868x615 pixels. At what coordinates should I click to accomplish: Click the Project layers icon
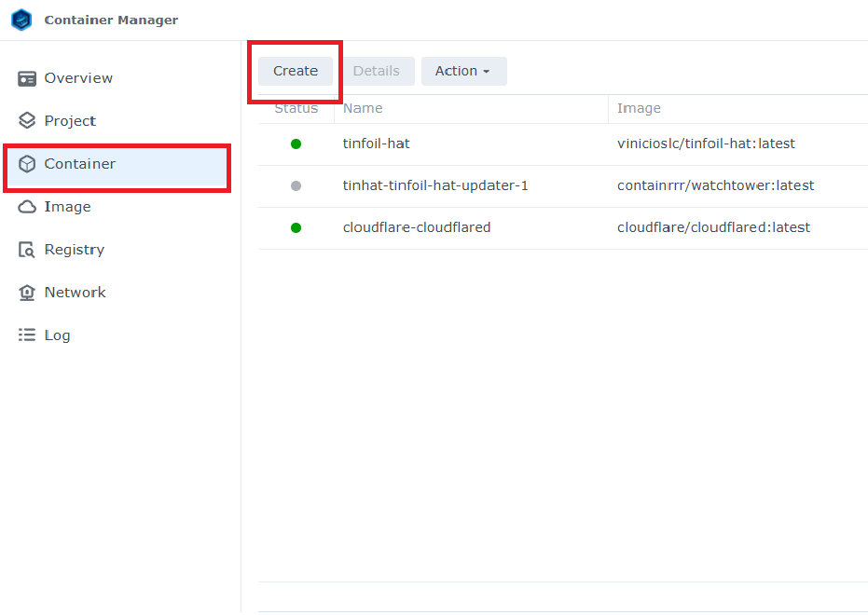tap(27, 121)
